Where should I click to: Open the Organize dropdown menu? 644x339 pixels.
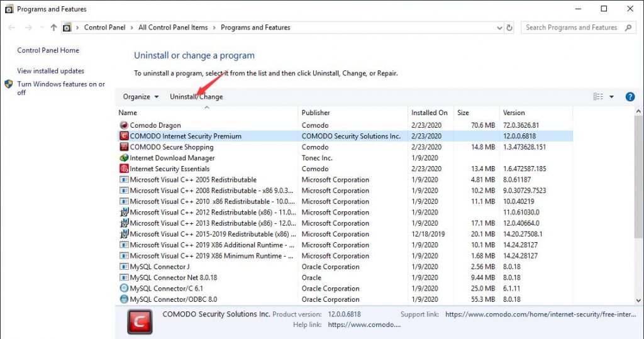coord(141,97)
